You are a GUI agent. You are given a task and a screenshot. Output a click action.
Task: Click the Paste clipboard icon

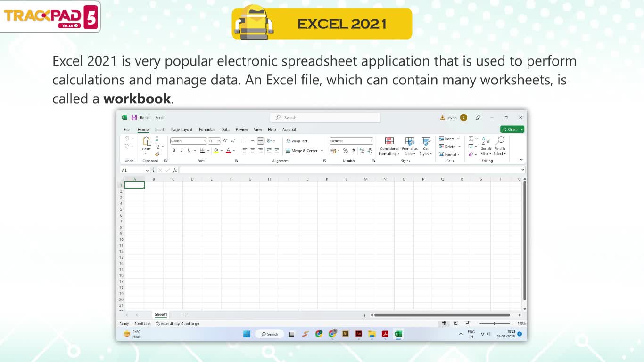(x=147, y=141)
